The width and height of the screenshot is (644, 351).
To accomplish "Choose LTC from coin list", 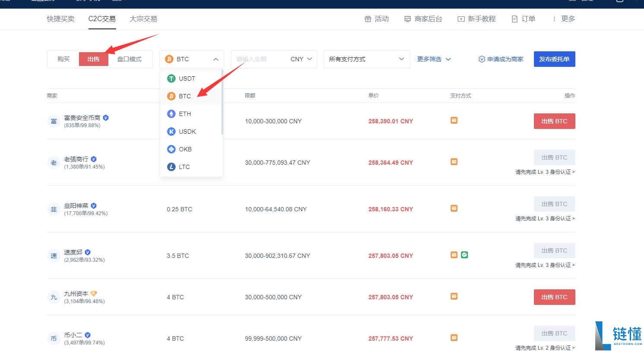I will 191,167.
